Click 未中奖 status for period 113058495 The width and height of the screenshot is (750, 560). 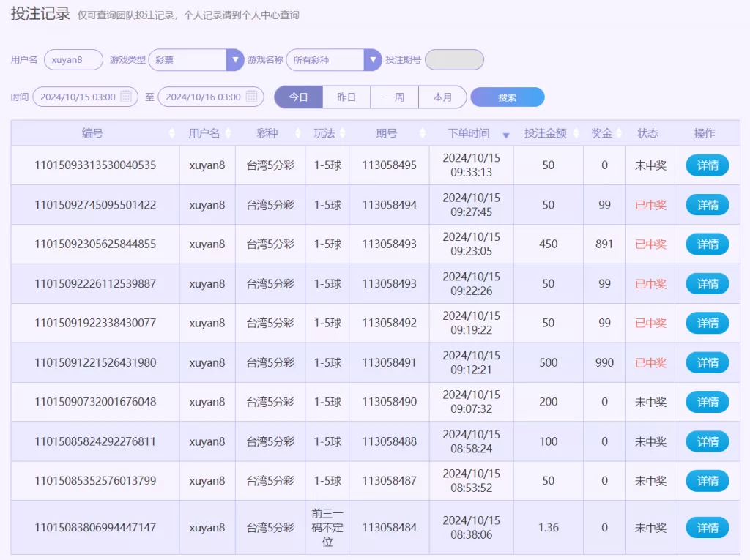[650, 165]
